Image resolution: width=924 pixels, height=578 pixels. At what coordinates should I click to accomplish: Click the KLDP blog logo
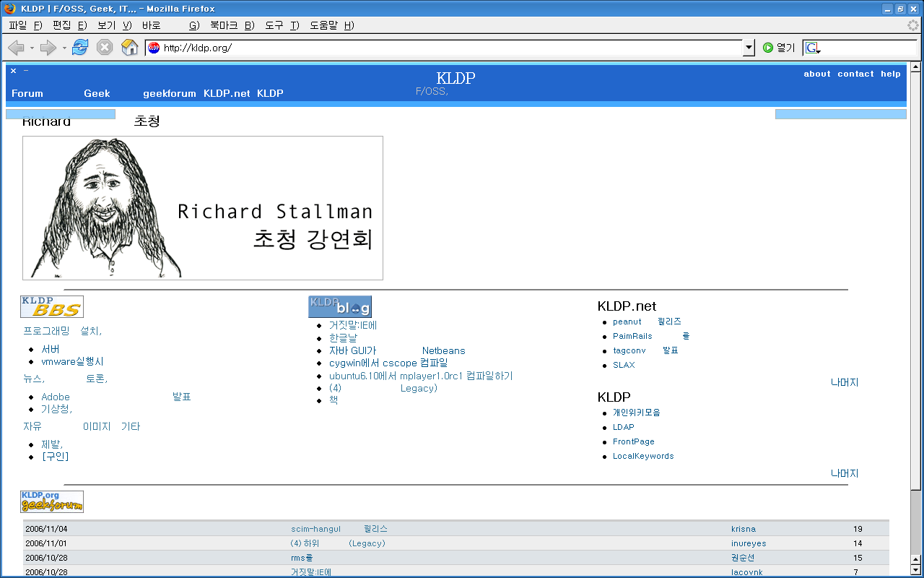tap(340, 306)
